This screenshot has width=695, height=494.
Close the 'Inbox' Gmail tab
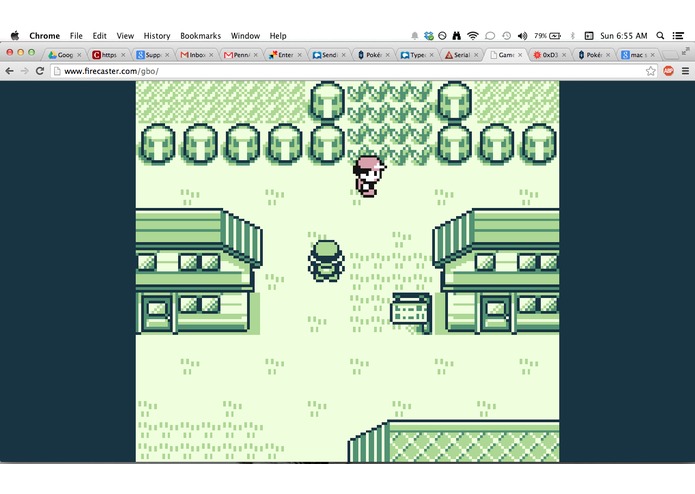(x=211, y=55)
